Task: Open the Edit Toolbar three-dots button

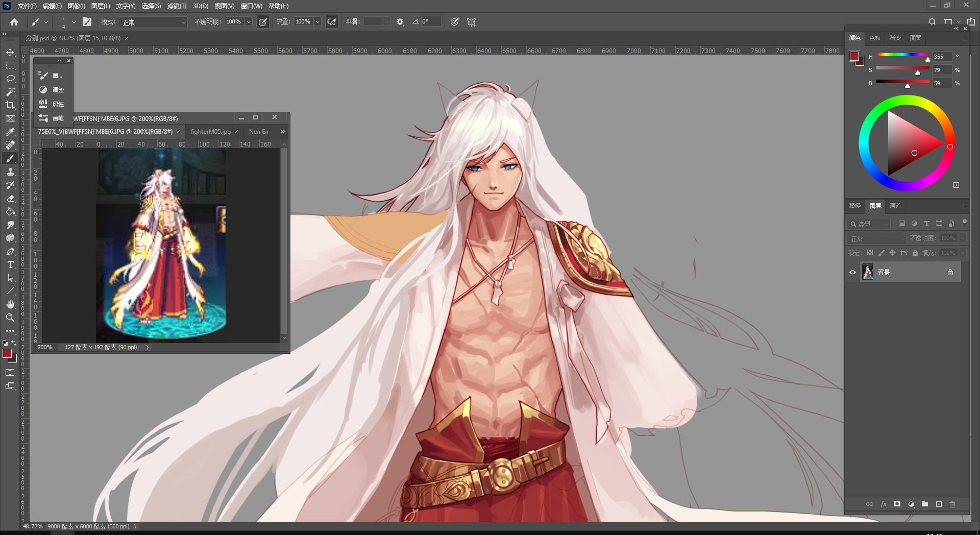Action: coord(10,331)
